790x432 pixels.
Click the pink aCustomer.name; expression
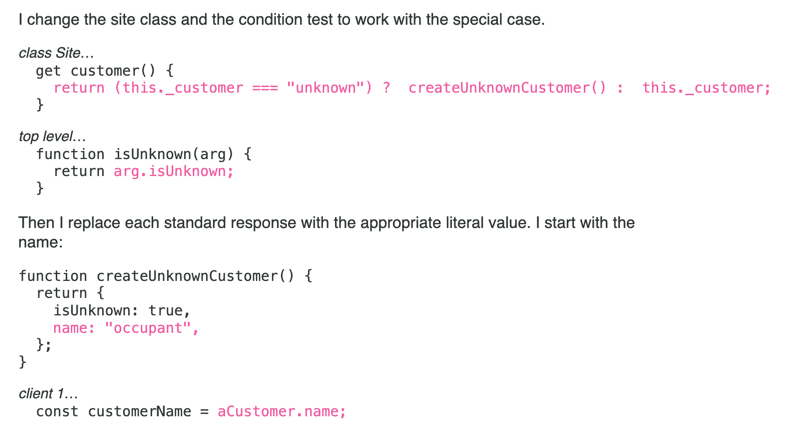pyautogui.click(x=282, y=411)
